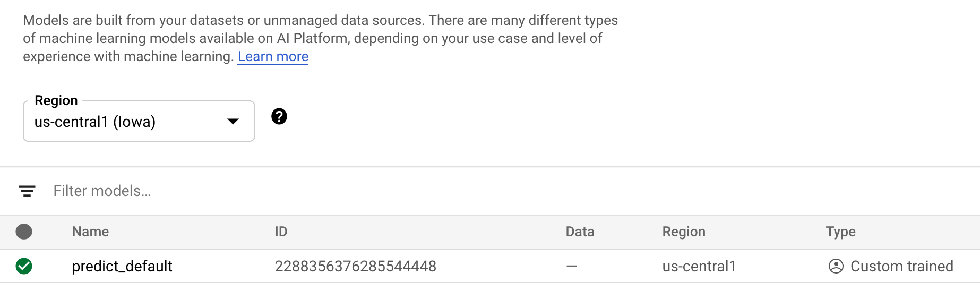980x299 pixels.
Task: Click the model ID 2288356376285544448
Action: click(x=355, y=266)
